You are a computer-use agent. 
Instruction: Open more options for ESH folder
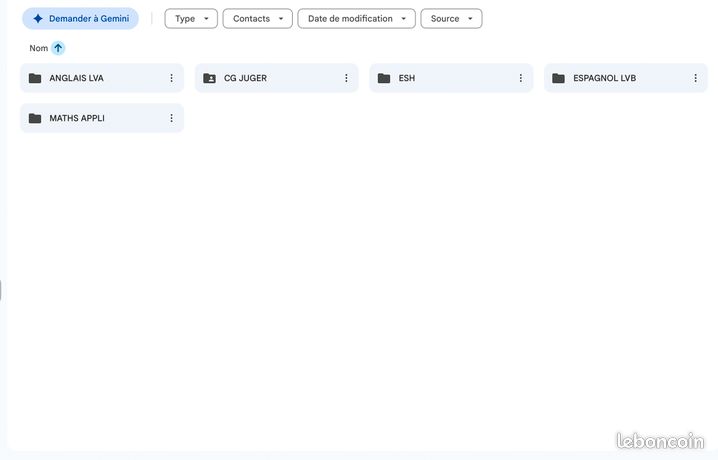tap(521, 78)
